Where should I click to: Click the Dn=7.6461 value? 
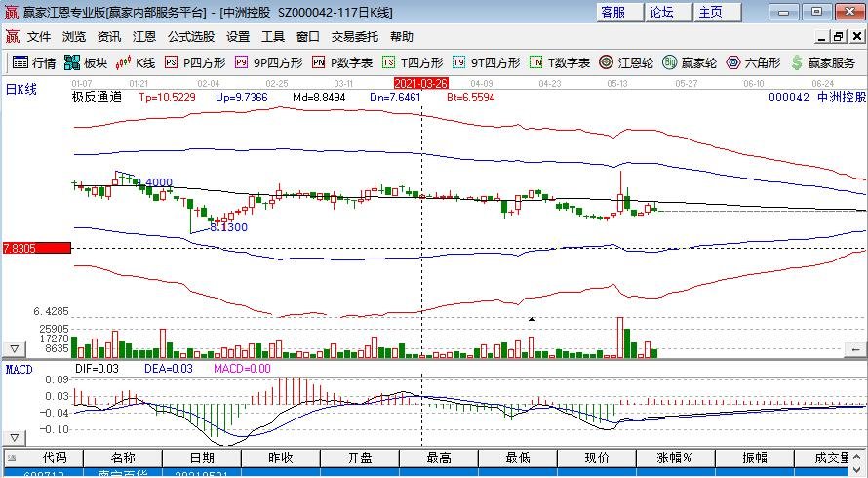click(x=395, y=98)
